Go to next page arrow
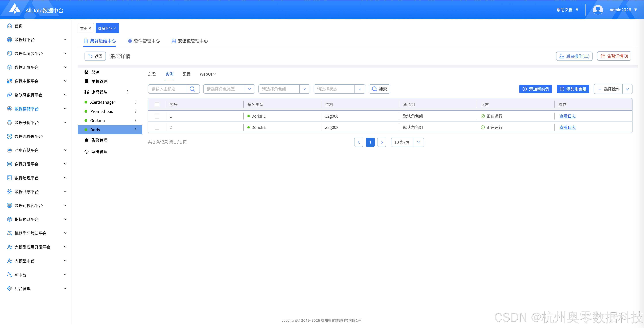644x328 pixels. pos(382,142)
